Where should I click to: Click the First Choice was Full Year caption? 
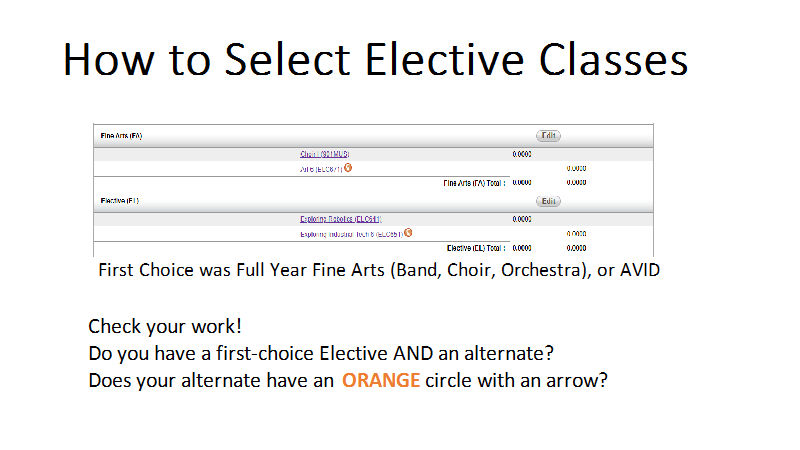point(379,270)
